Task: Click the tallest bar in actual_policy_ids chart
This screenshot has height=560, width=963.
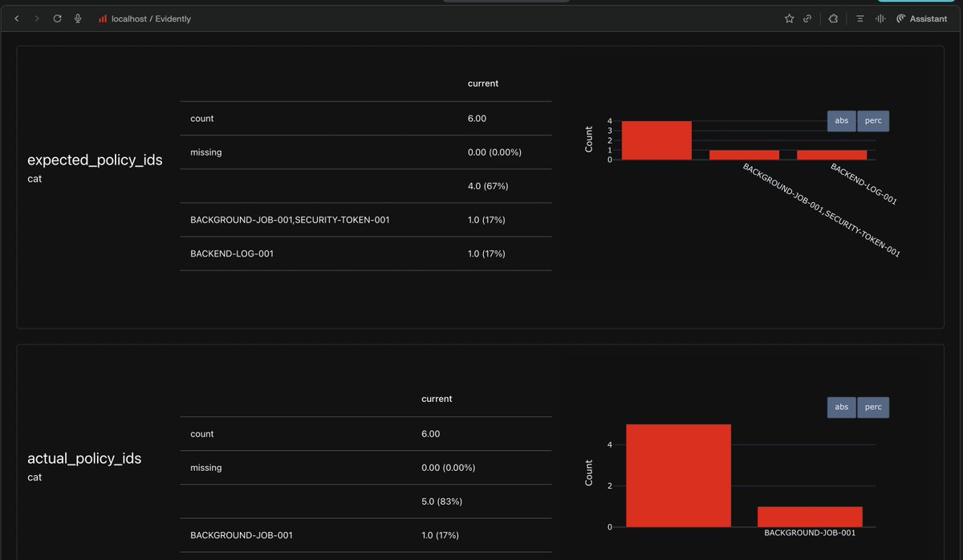Action: 678,476
